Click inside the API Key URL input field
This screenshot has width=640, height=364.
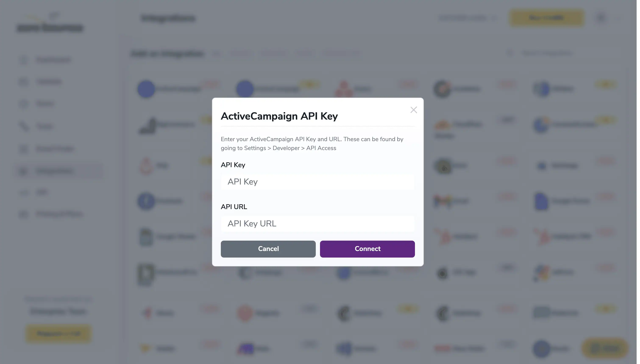click(x=318, y=223)
